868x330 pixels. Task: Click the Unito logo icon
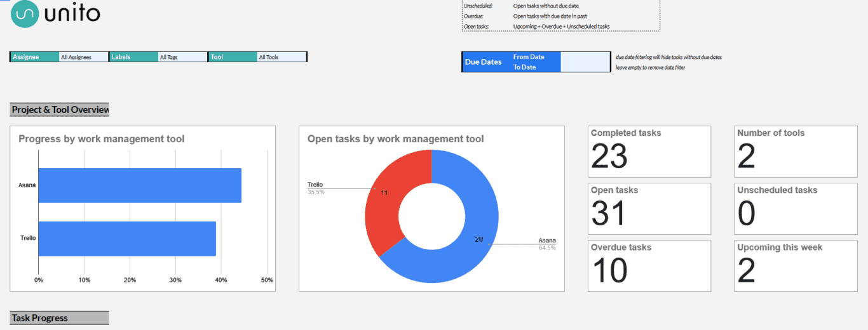pyautogui.click(x=25, y=14)
